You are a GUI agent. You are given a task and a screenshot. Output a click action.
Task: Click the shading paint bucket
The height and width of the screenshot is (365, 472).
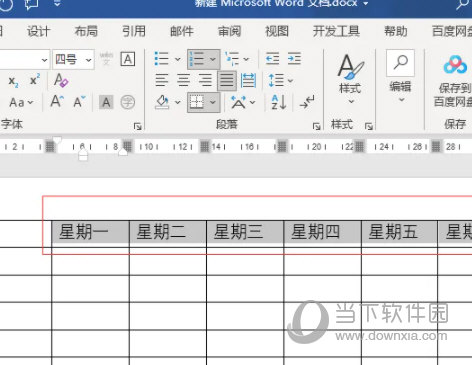click(x=162, y=102)
